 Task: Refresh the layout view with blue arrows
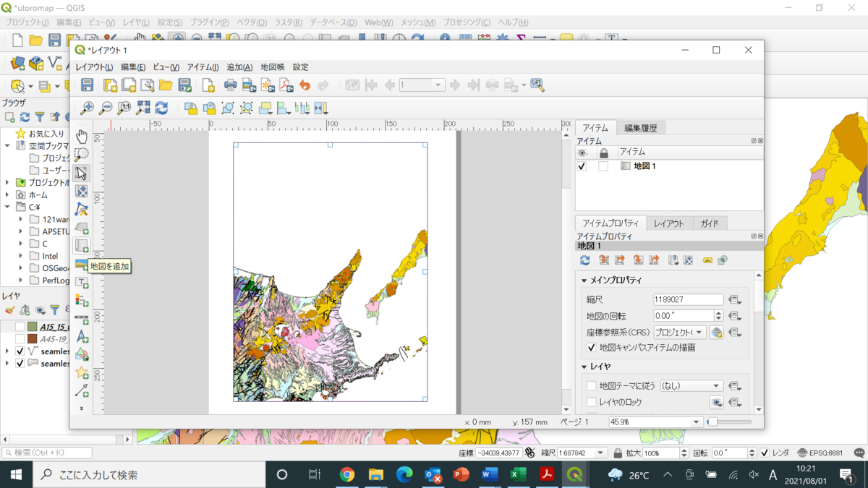tap(161, 108)
